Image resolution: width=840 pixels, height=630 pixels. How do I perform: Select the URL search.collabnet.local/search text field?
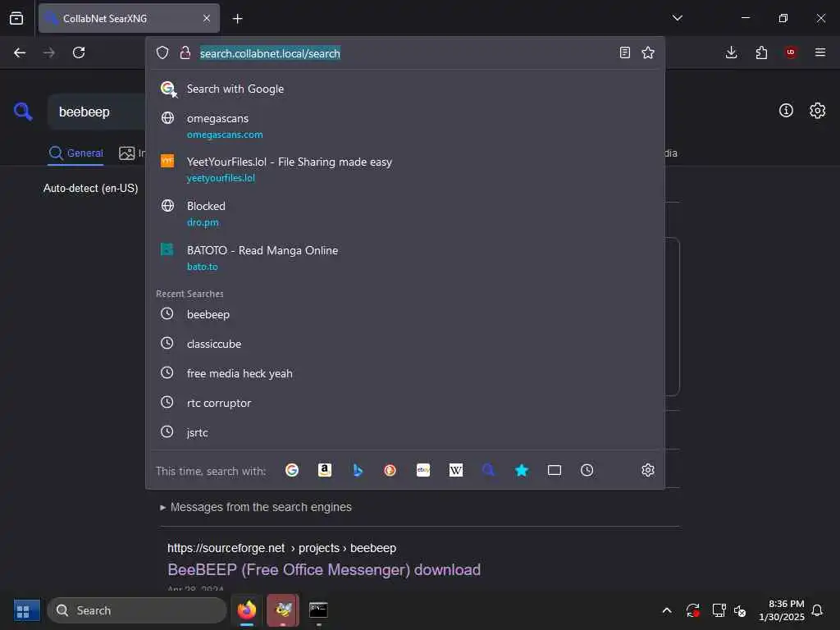270,53
